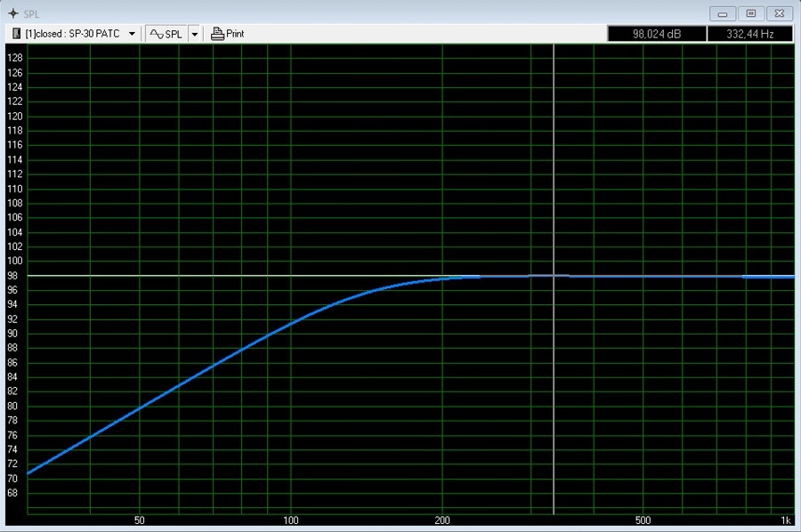The width and height of the screenshot is (801, 532).
Task: Click the printer icon in the toolbar
Action: click(x=218, y=34)
